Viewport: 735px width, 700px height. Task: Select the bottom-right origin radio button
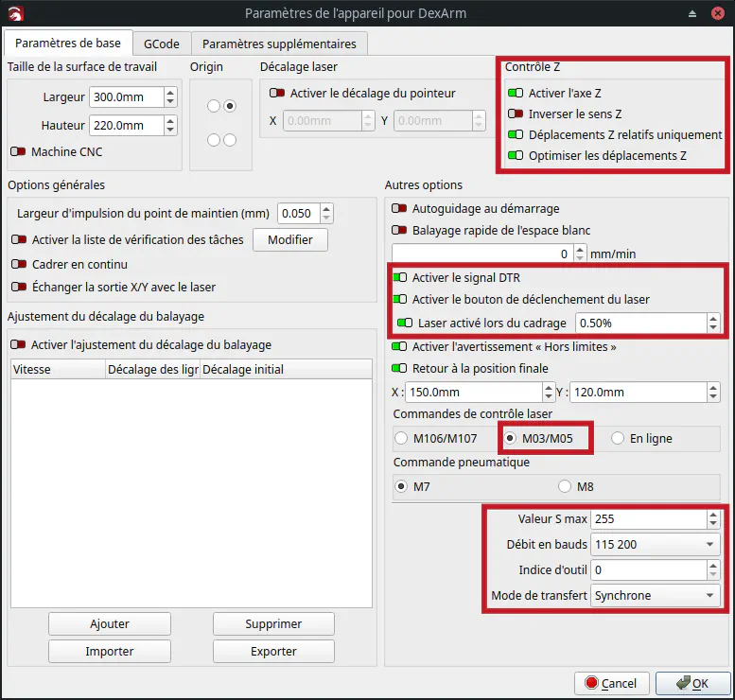tap(230, 140)
